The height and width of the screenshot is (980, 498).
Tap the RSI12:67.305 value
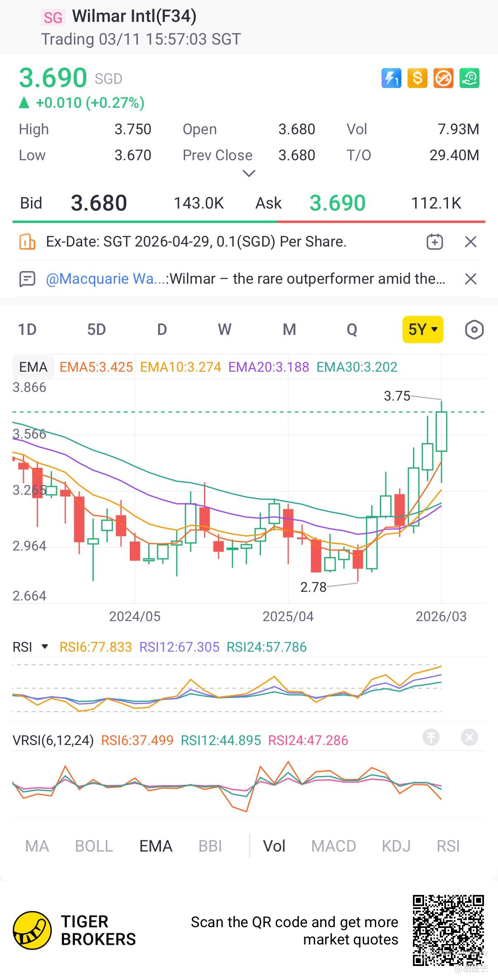click(x=179, y=647)
